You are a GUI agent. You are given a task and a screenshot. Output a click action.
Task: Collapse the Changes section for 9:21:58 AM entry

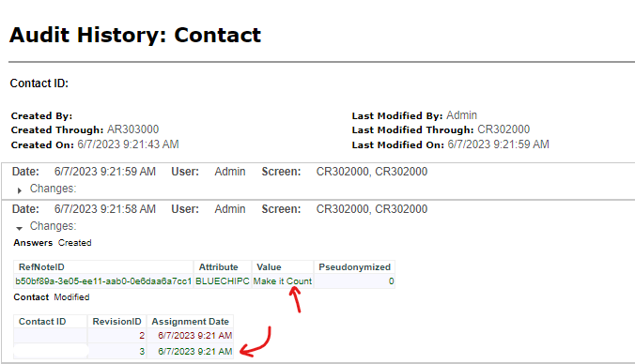[x=19, y=228]
